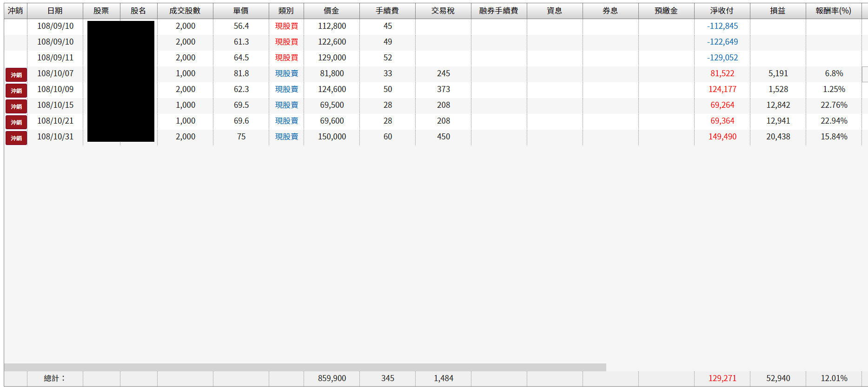Click the 股票 column header

[x=101, y=11]
